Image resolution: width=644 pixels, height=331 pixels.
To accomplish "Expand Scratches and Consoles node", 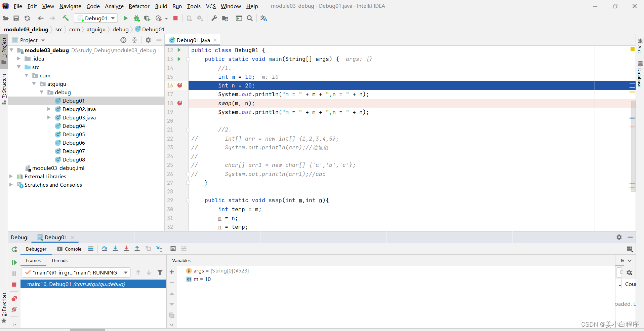I will click(x=11, y=185).
